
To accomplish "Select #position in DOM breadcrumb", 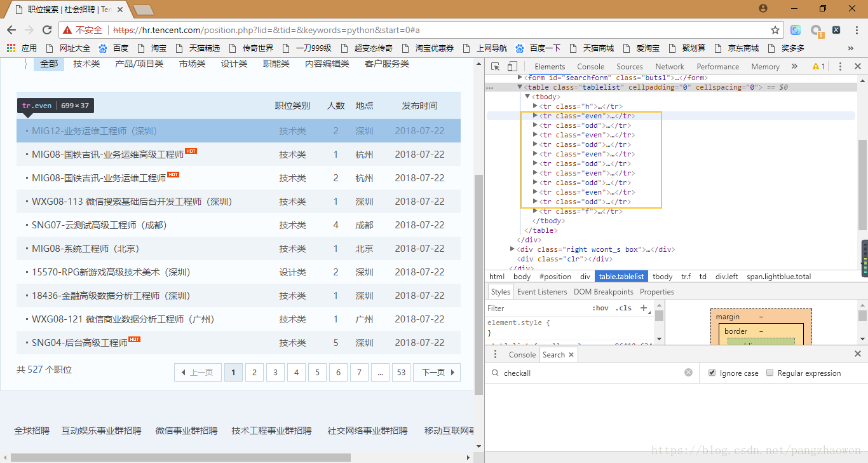I will 555,277.
